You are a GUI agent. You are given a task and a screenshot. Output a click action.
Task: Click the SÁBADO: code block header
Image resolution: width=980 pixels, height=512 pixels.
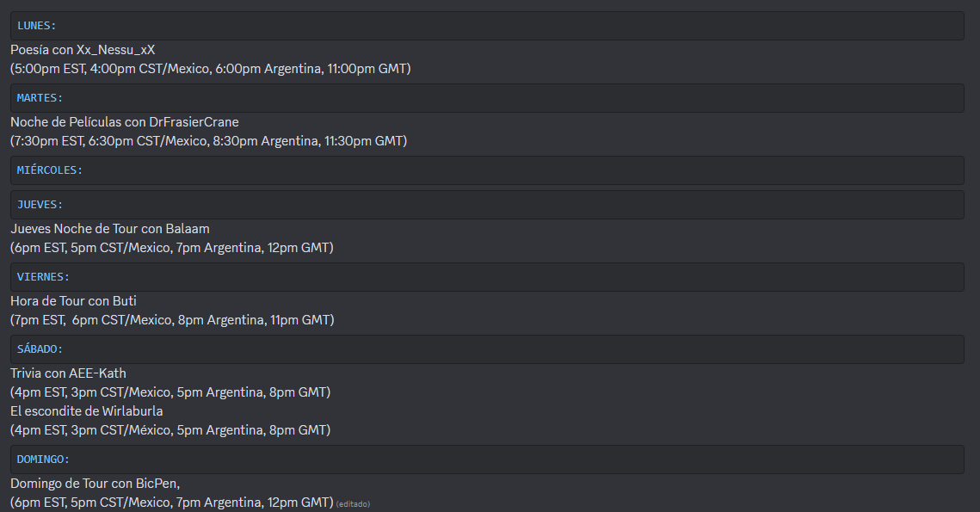pos(487,349)
